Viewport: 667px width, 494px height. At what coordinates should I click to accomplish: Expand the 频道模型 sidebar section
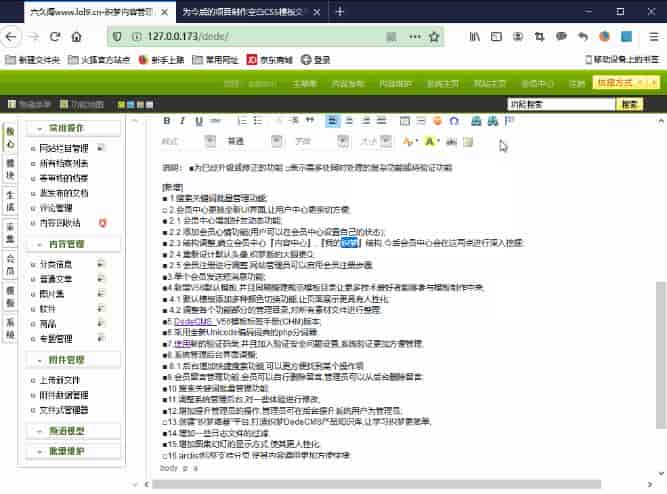[37, 431]
